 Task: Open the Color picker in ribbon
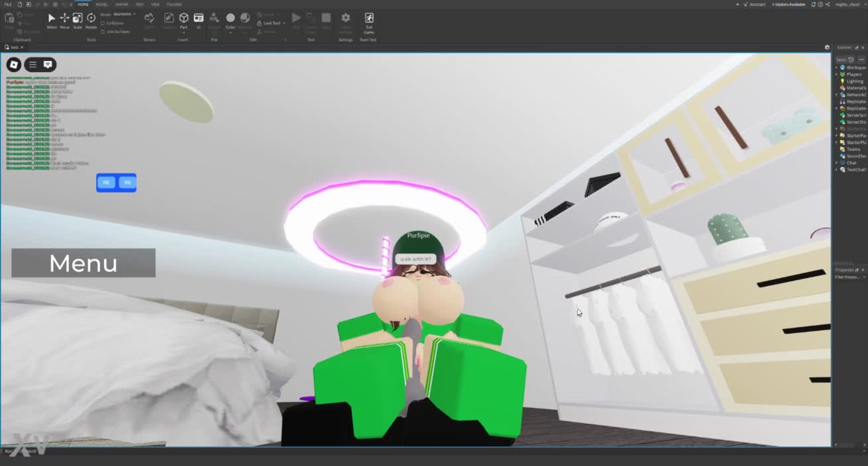231,20
